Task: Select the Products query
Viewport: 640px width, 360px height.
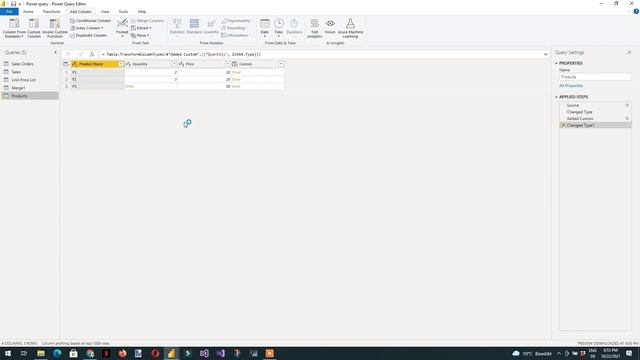Action: (30, 96)
